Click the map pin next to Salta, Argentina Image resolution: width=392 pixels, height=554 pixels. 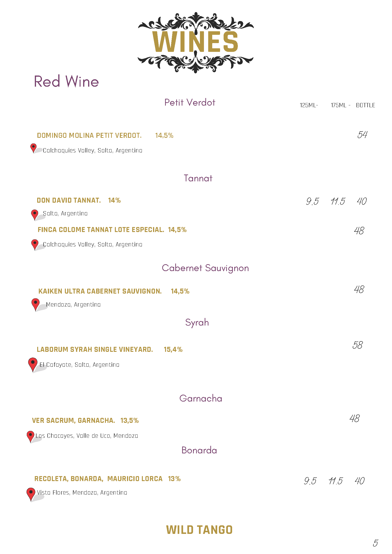(35, 214)
